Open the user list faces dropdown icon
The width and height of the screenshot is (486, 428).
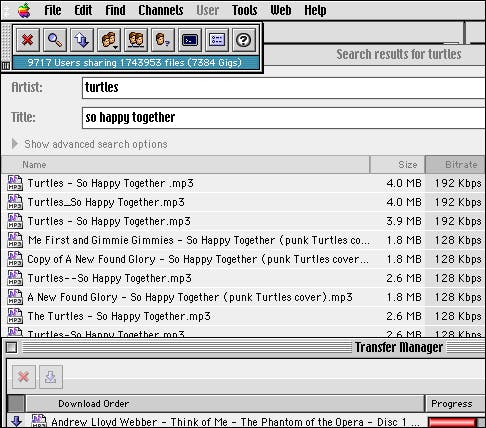tap(109, 40)
